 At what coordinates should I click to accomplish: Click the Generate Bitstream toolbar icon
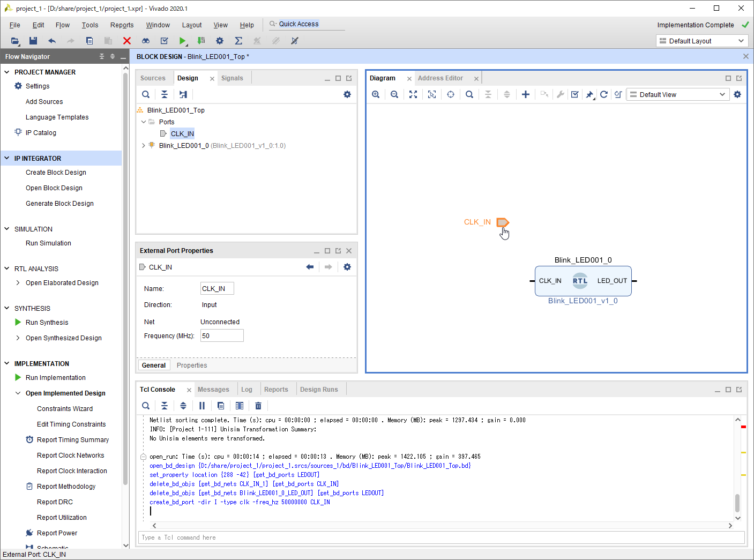coord(201,41)
